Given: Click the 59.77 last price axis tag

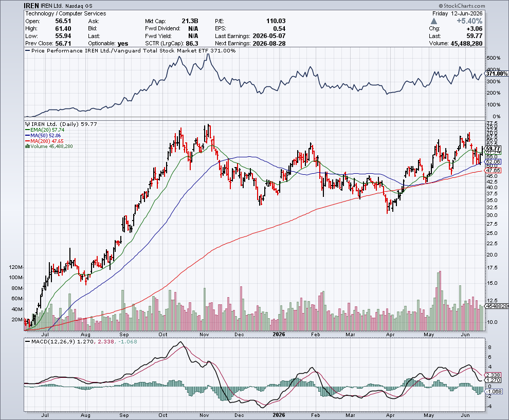Looking at the screenshot, I should (494, 149).
